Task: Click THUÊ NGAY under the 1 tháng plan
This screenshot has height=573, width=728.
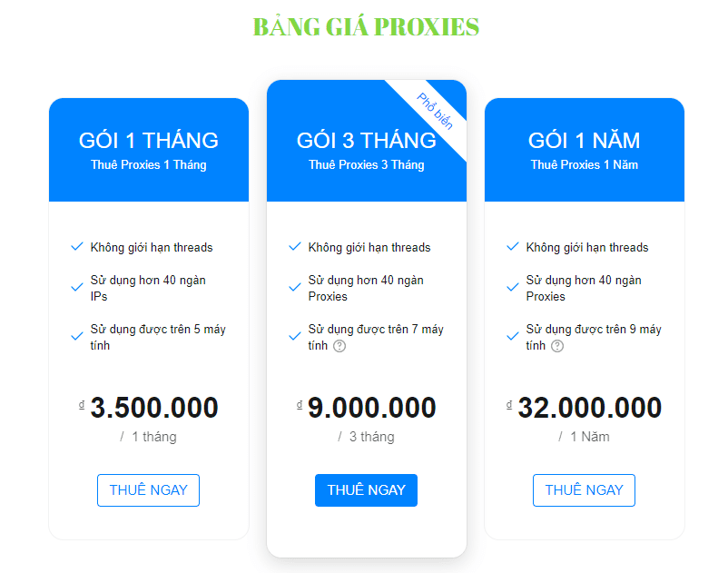Action: pos(148,490)
